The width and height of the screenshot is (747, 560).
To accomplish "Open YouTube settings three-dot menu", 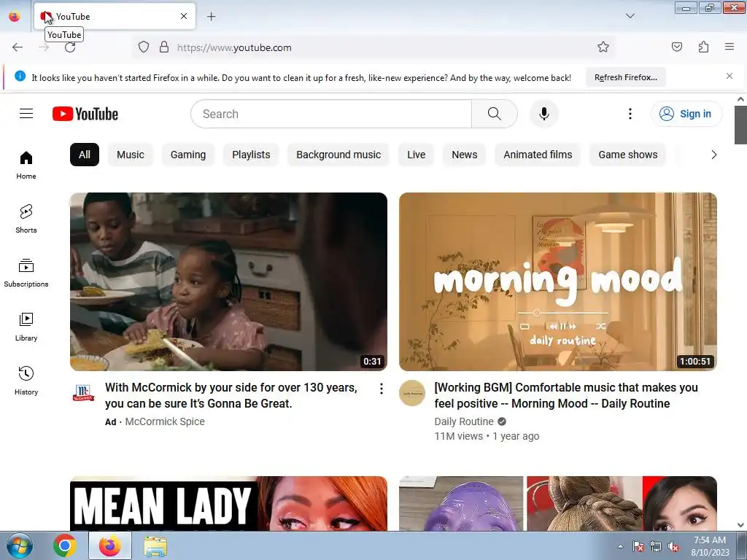I will (x=630, y=114).
